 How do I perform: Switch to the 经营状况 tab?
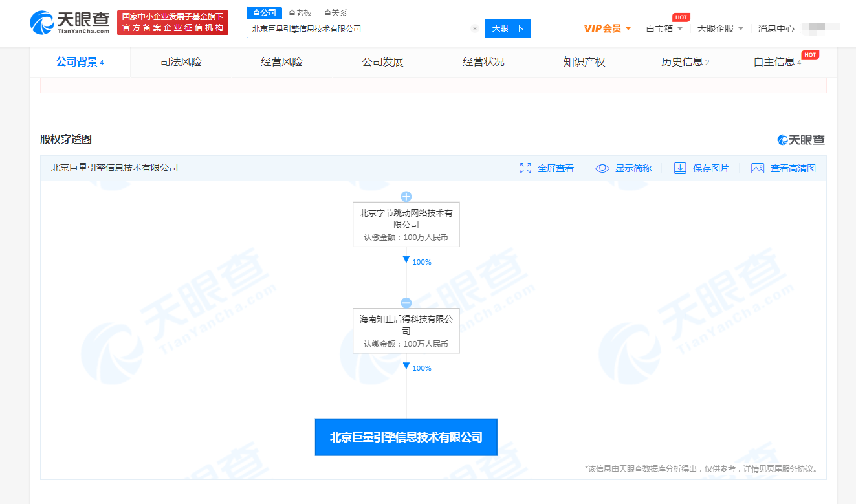point(484,62)
